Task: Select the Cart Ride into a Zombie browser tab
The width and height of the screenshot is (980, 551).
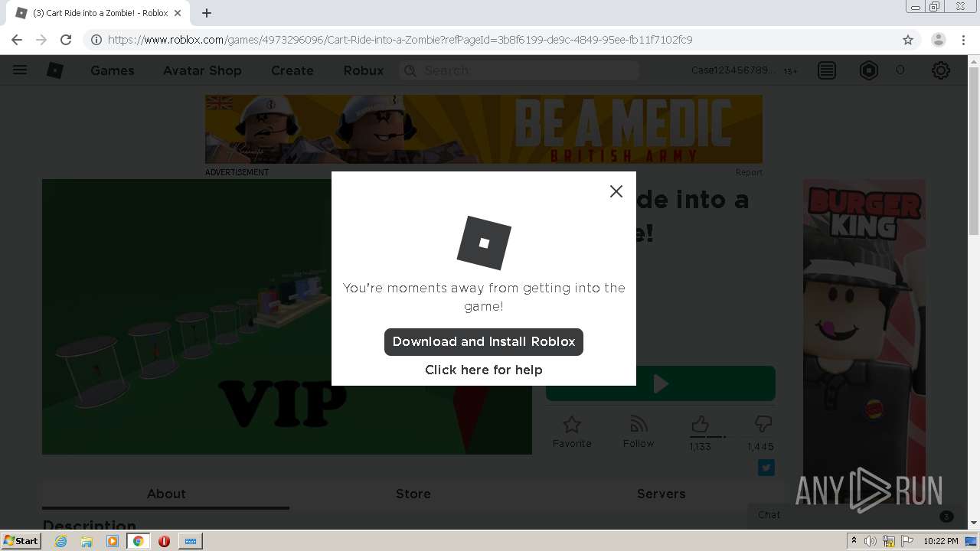Action: point(98,13)
